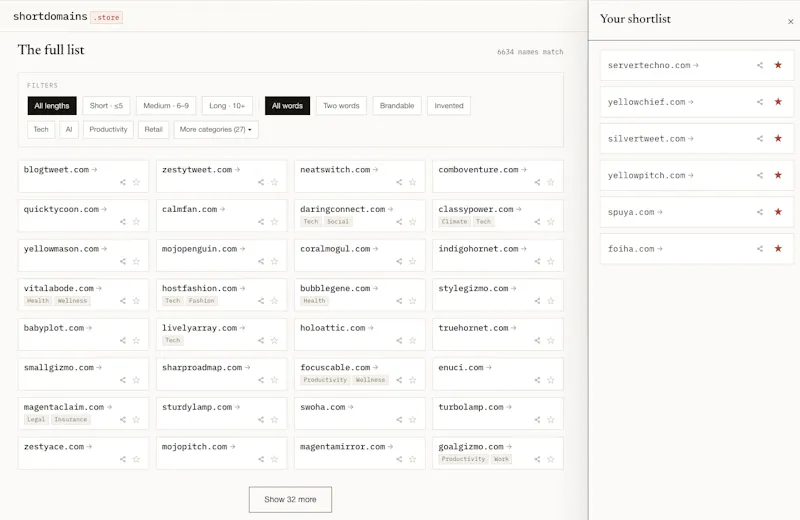800x520 pixels.
Task: Star coralmogul.com domain
Action: point(413,261)
